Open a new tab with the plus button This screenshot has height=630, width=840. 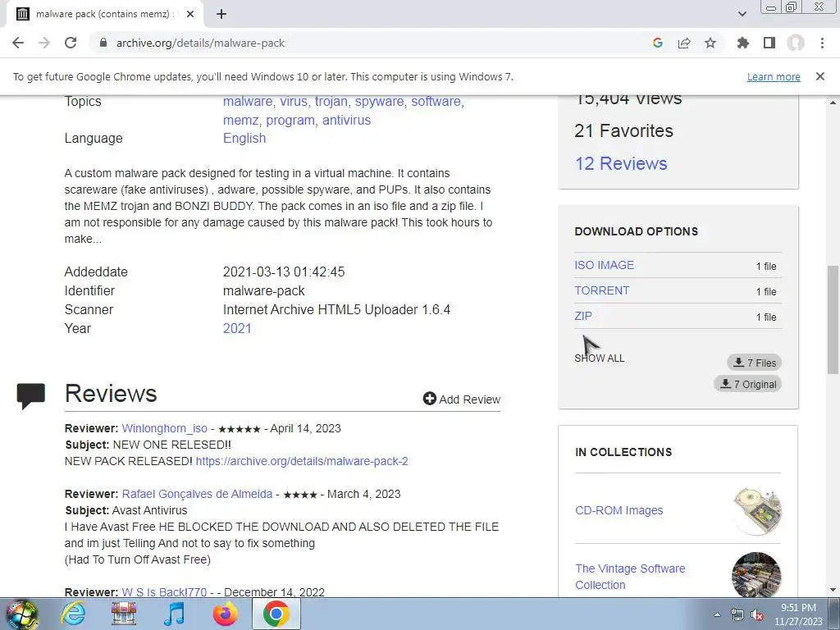(221, 14)
